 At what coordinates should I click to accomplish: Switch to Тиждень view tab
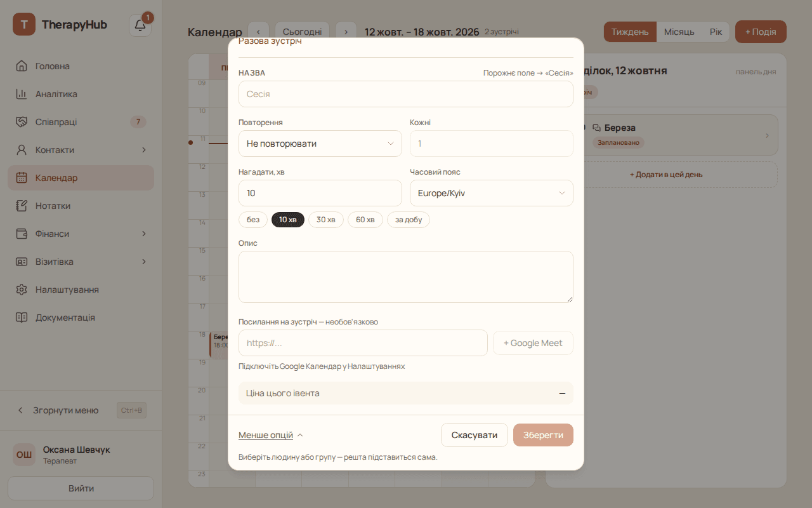point(630,32)
